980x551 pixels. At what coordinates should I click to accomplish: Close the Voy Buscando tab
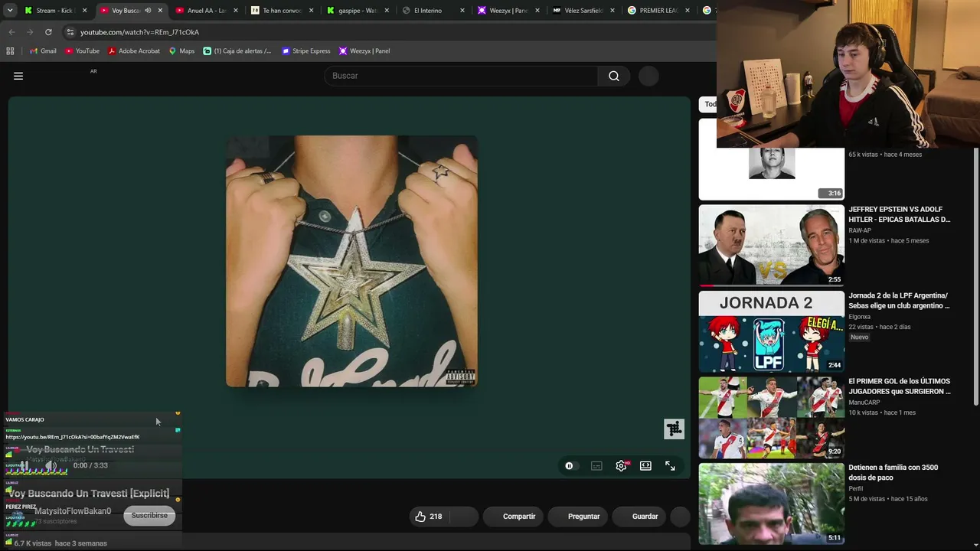click(x=160, y=11)
